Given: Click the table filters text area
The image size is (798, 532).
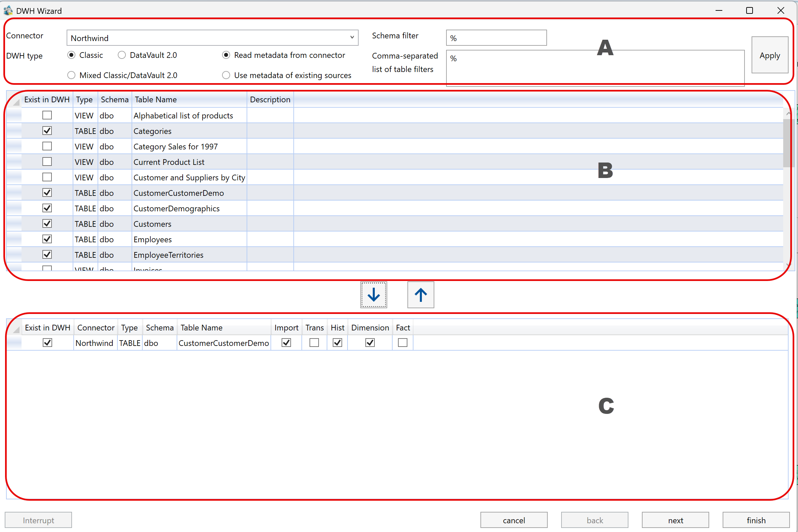Looking at the screenshot, I should pos(595,68).
